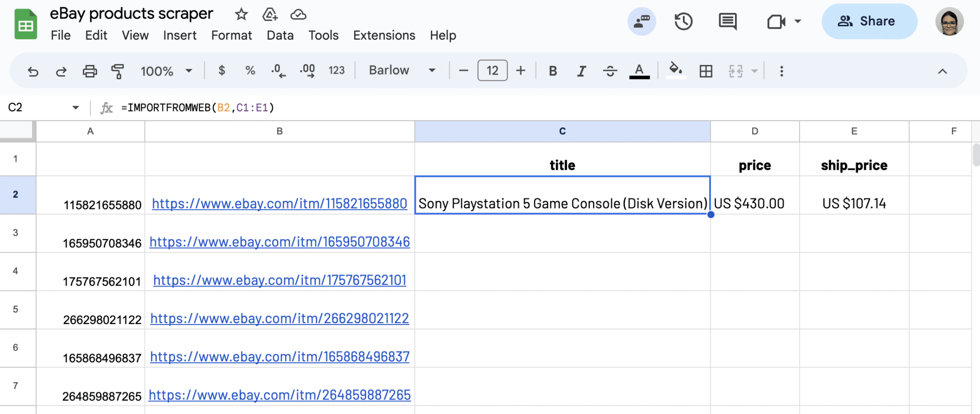980x414 pixels.
Task: Select column D header
Action: click(x=755, y=131)
